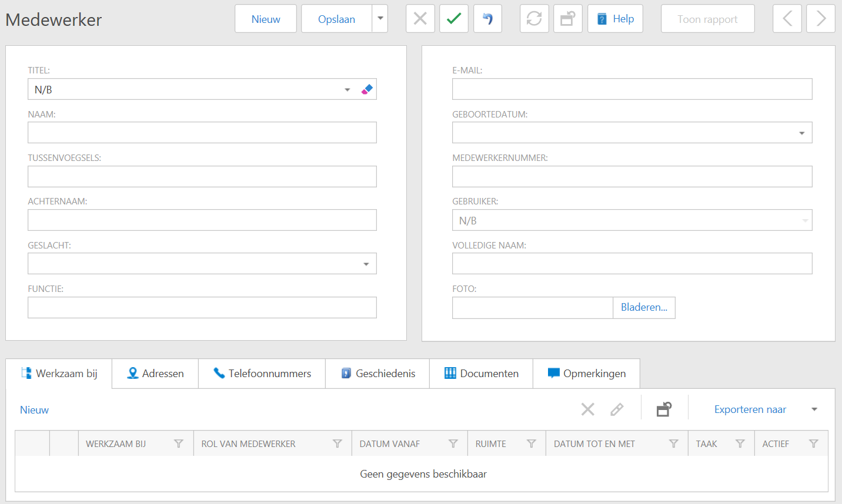Go to next record with right arrow
The image size is (842, 504).
click(x=821, y=19)
